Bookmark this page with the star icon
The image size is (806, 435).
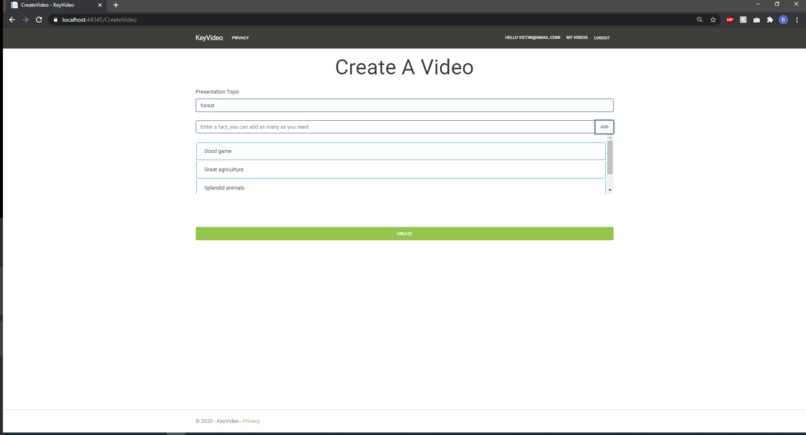click(713, 20)
